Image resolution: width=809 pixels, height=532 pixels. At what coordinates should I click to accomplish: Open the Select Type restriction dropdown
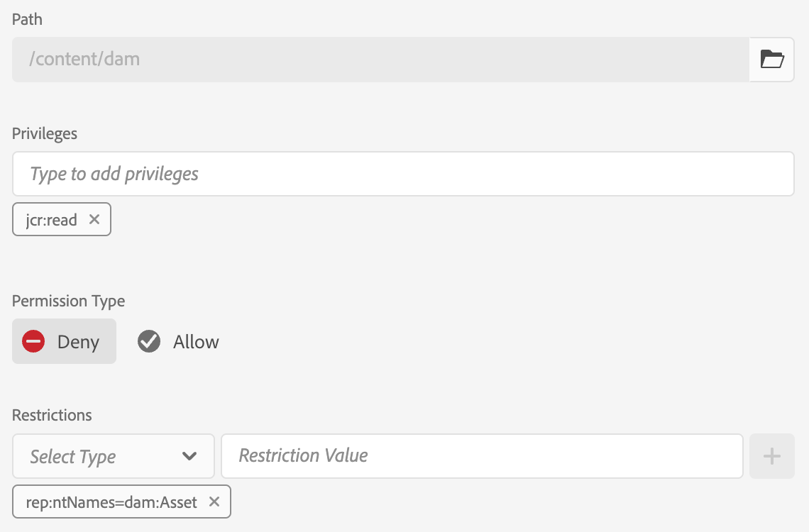(114, 456)
